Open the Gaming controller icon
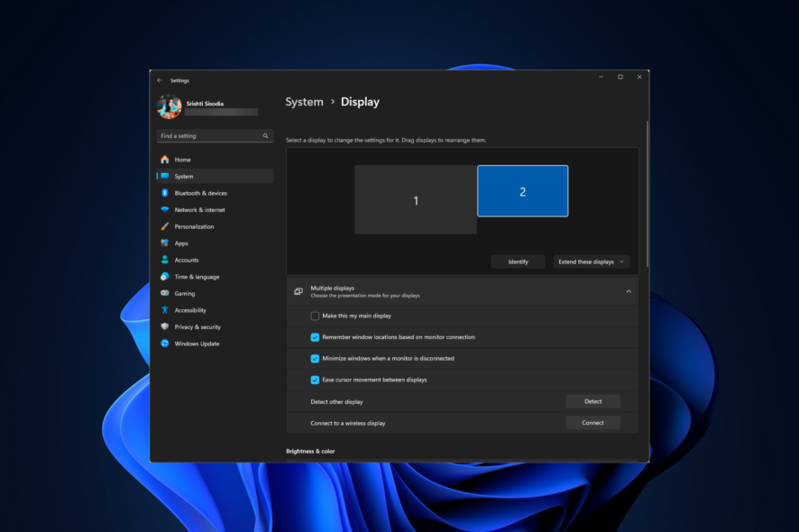This screenshot has height=532, width=799. point(165,293)
